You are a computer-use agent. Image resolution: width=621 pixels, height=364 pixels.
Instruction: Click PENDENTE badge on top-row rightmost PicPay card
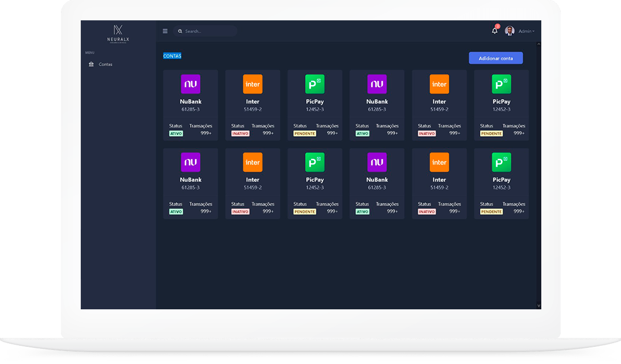(491, 133)
